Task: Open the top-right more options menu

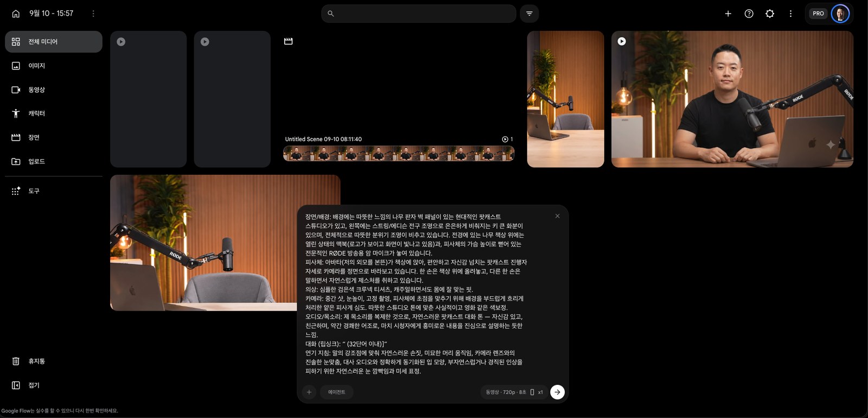Action: coord(790,14)
